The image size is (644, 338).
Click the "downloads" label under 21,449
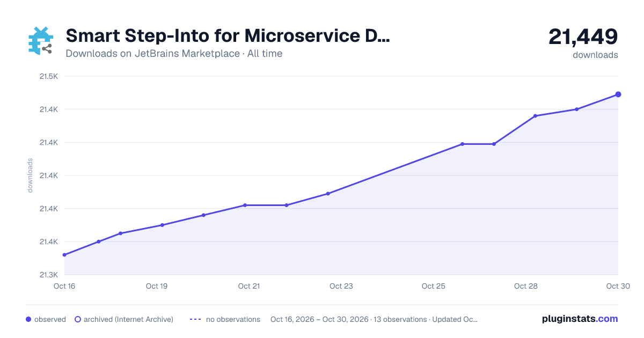point(595,55)
